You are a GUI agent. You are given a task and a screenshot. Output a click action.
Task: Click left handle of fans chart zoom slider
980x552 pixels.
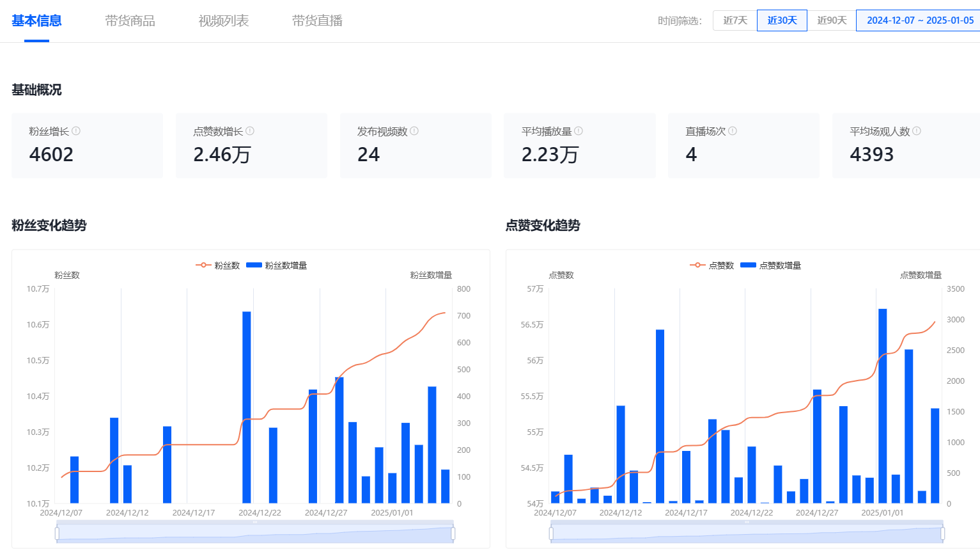click(x=58, y=533)
